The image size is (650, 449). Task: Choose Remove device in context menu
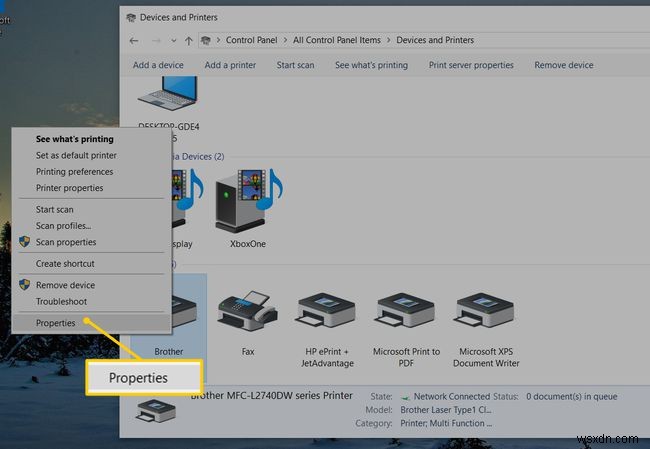coord(65,285)
